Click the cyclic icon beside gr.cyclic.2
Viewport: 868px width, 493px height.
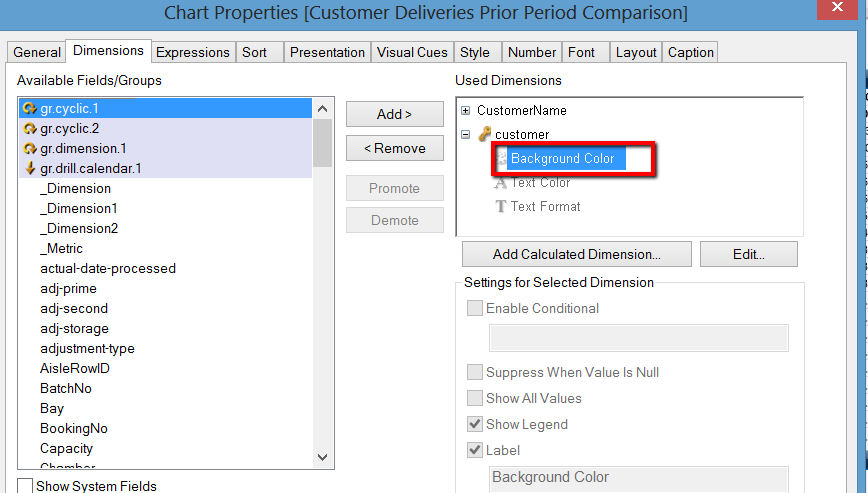(30, 128)
